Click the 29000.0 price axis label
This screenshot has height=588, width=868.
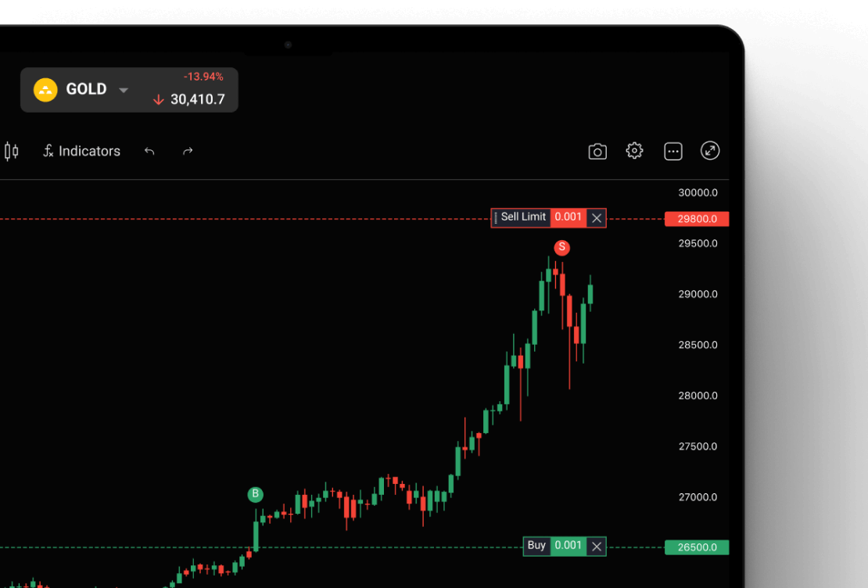(698, 294)
